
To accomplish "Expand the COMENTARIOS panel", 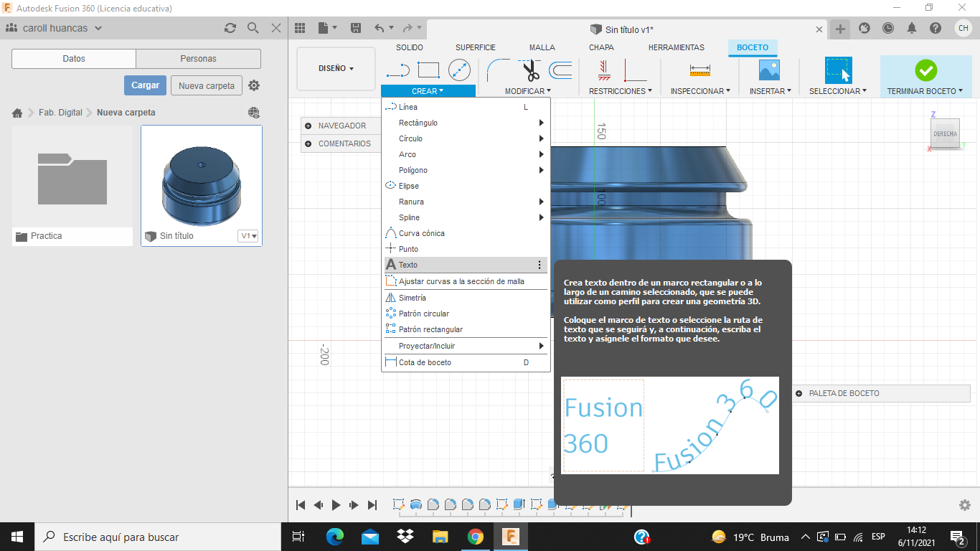I will pos(308,143).
